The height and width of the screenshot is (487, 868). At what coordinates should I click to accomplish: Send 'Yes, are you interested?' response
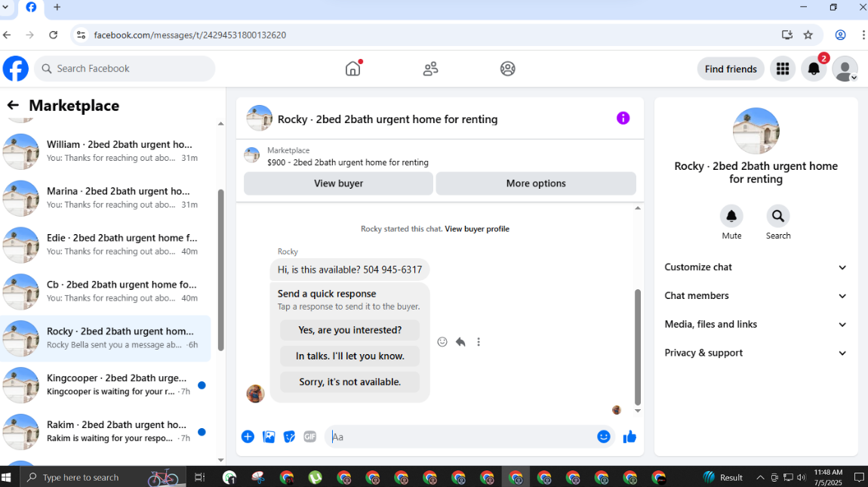point(350,330)
